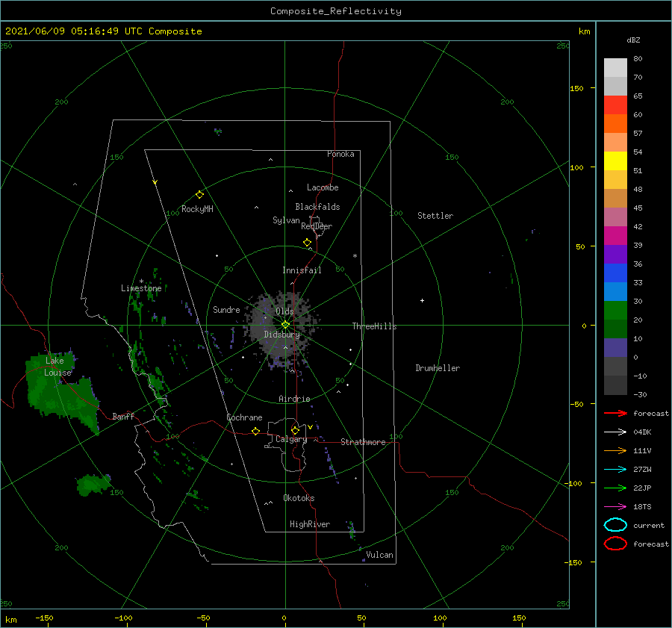Viewport: 672px width, 628px height.
Task: Click the Vulcan label
Action: [x=380, y=555]
